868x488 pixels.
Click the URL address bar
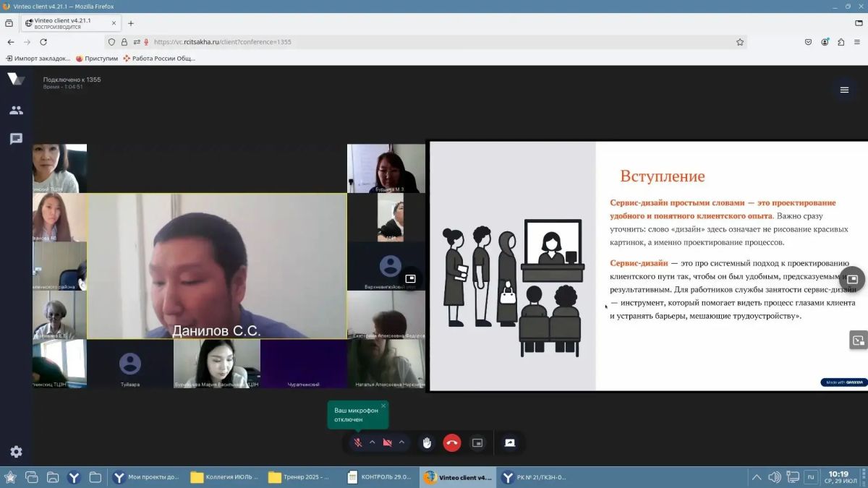click(x=434, y=42)
